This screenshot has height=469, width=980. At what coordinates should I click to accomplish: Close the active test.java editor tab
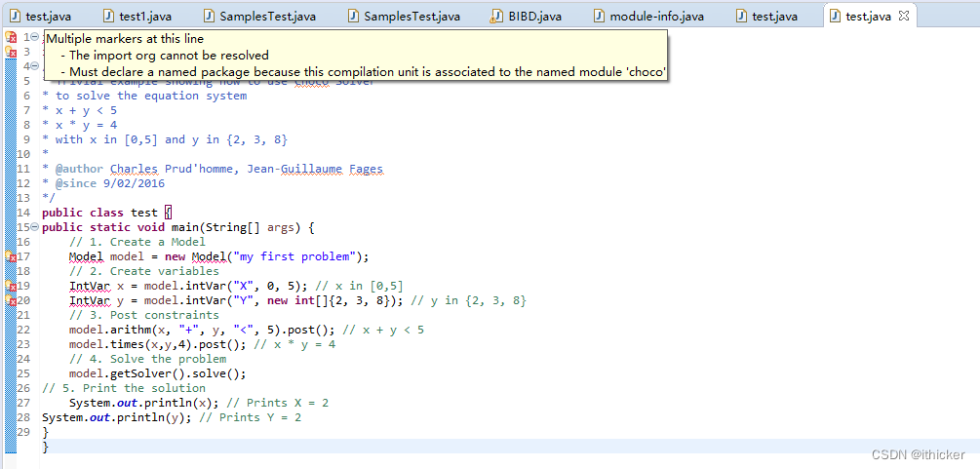[x=903, y=16]
